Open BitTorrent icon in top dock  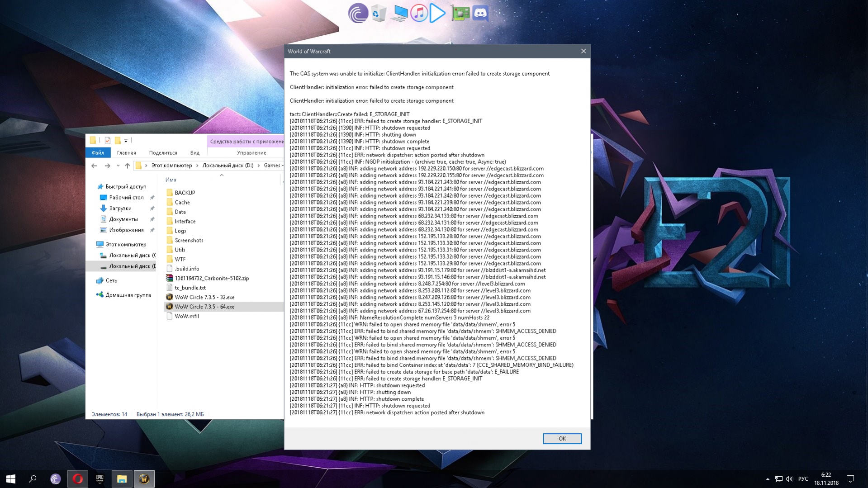click(357, 13)
